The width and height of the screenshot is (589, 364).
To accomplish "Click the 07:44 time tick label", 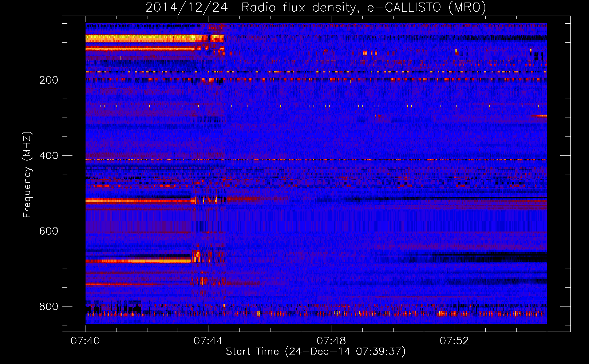I will point(208,341).
